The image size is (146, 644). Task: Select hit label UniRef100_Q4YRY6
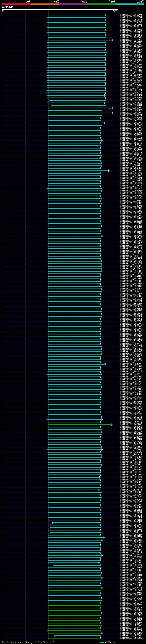pos(131,588)
